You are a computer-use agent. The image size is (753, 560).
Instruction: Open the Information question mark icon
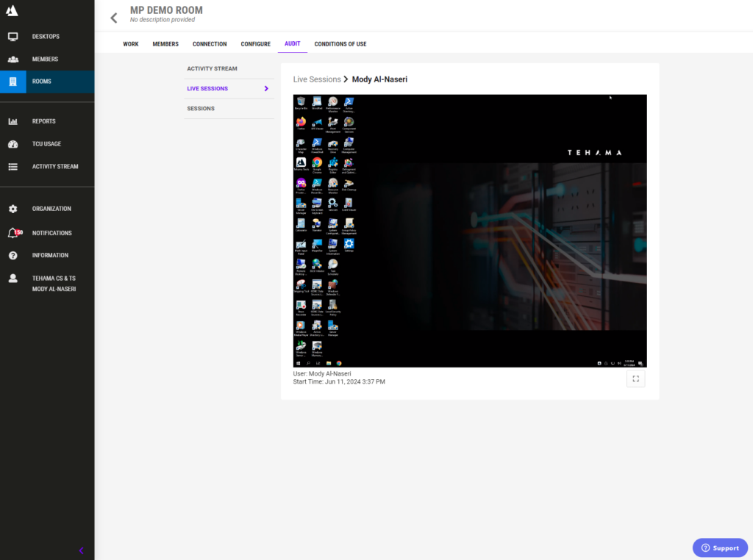click(x=13, y=255)
